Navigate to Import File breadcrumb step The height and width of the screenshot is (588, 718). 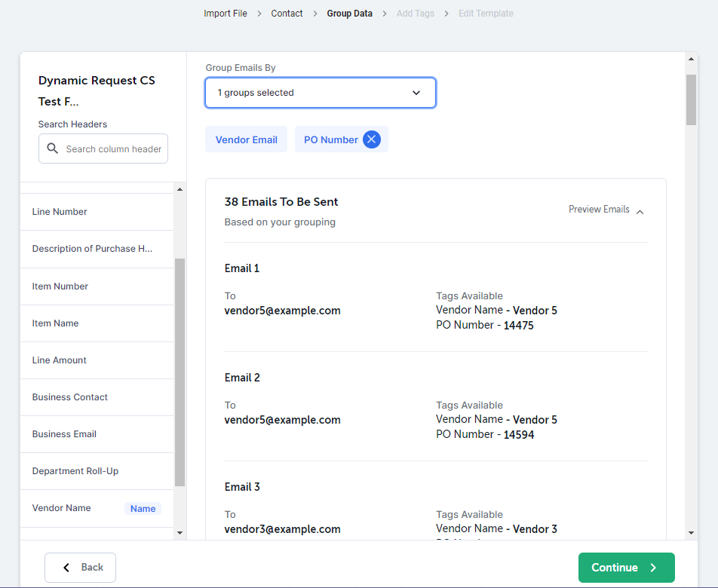[x=225, y=14]
